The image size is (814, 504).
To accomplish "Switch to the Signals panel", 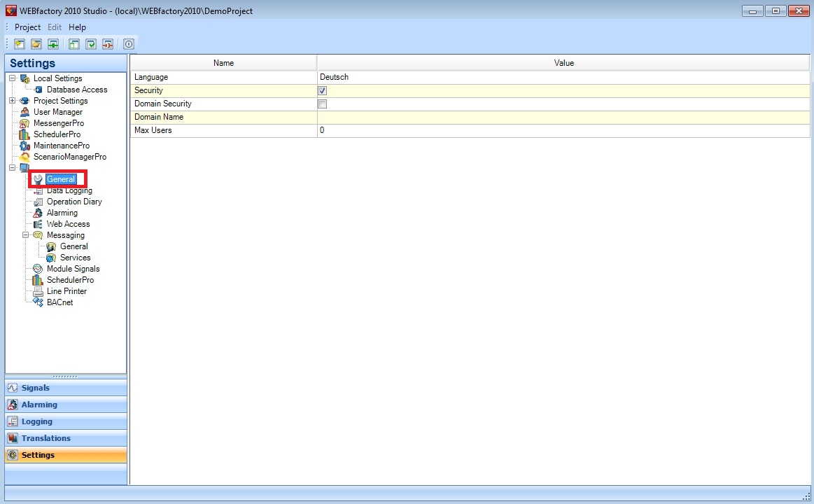I will [x=65, y=387].
